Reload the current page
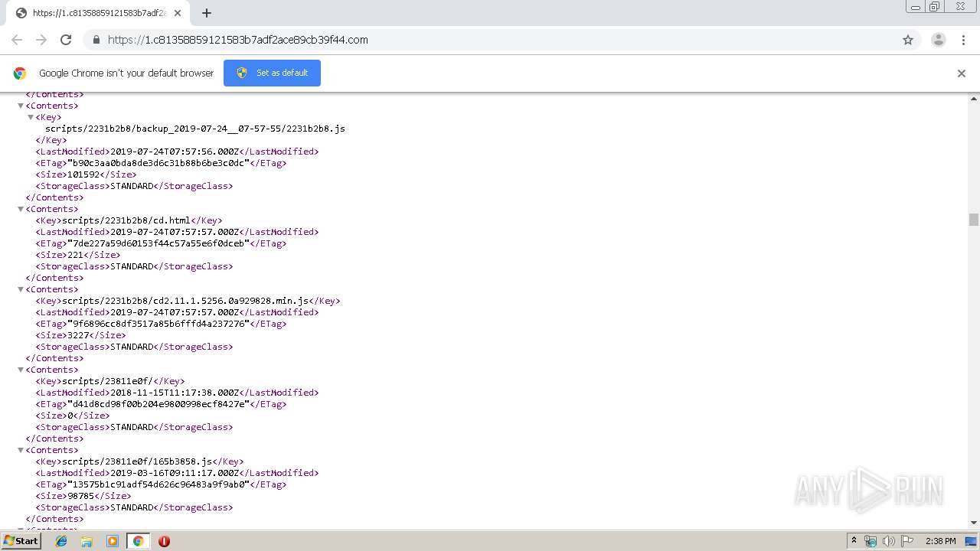This screenshot has height=551, width=980. point(66,40)
